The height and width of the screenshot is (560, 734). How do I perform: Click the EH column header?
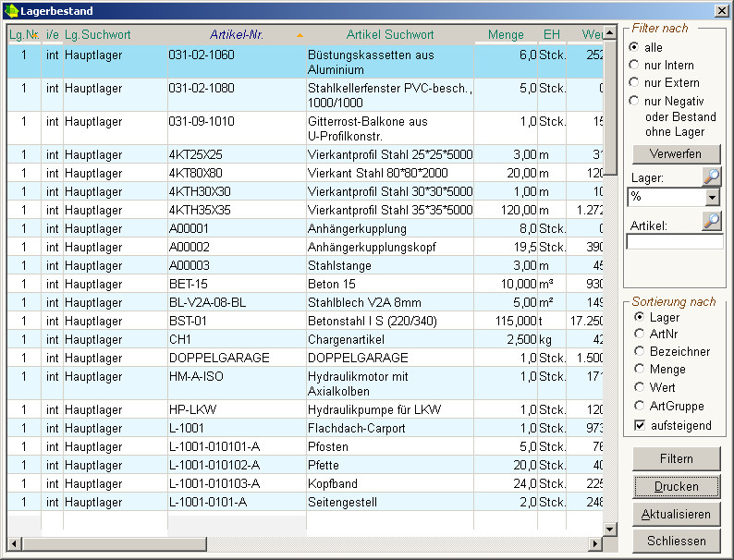point(552,34)
